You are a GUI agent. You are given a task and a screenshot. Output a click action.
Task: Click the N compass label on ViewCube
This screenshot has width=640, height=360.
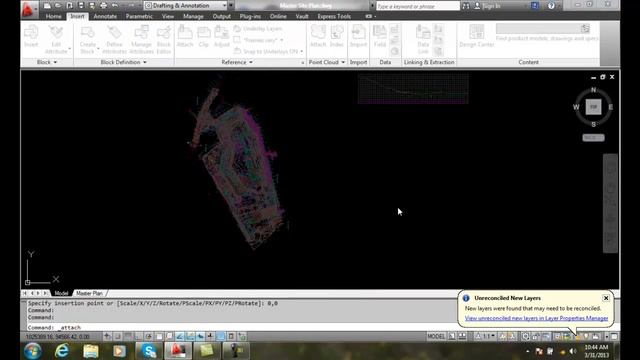(x=593, y=89)
